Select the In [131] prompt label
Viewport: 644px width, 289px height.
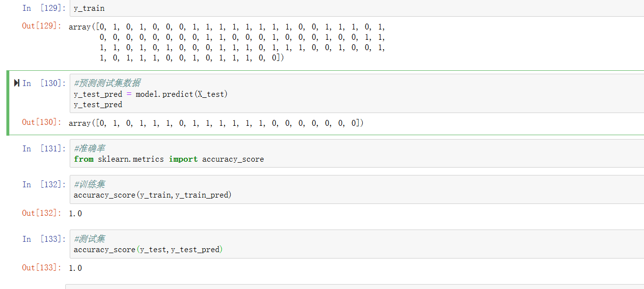click(44, 148)
